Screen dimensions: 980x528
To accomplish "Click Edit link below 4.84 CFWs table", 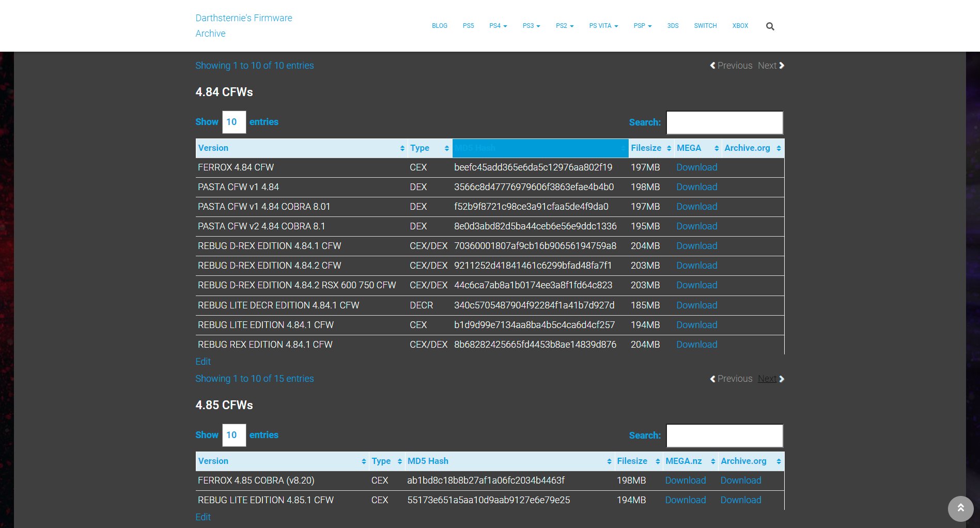I will (203, 362).
